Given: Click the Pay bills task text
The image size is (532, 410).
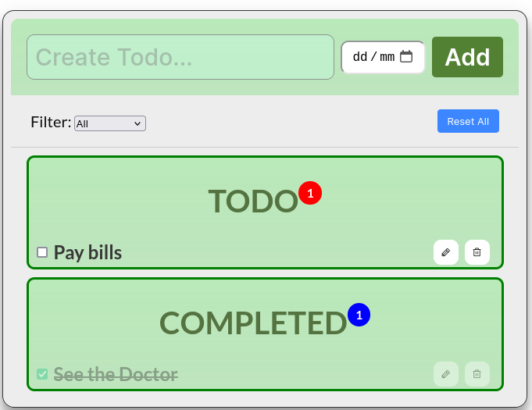Looking at the screenshot, I should click(87, 252).
